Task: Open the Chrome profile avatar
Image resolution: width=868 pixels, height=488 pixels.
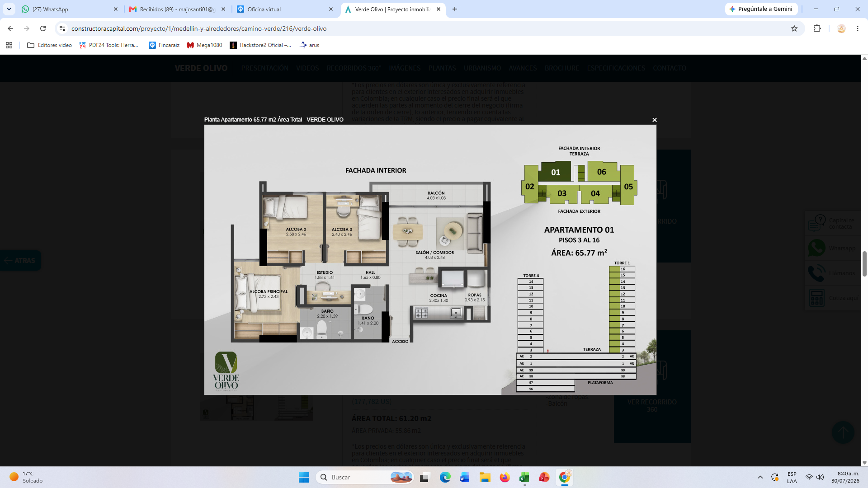Action: tap(841, 28)
